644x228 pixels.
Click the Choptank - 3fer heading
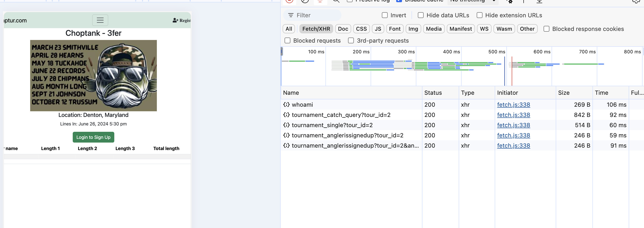93,33
